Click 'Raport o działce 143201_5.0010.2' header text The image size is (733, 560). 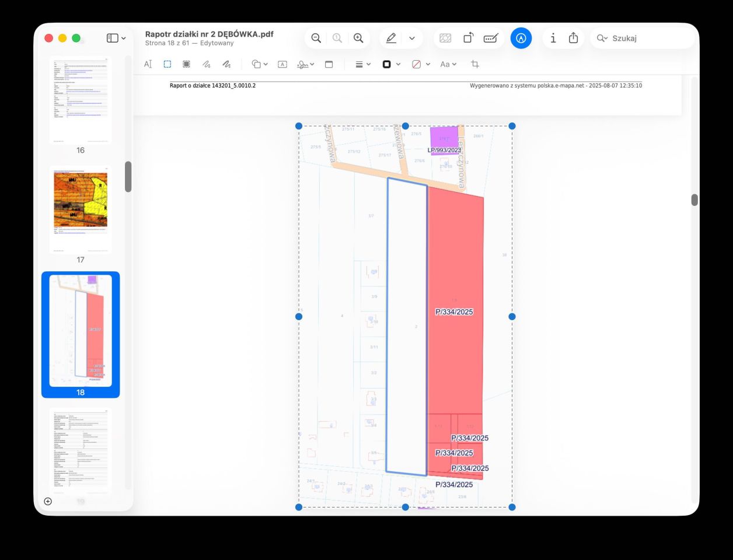pos(212,86)
